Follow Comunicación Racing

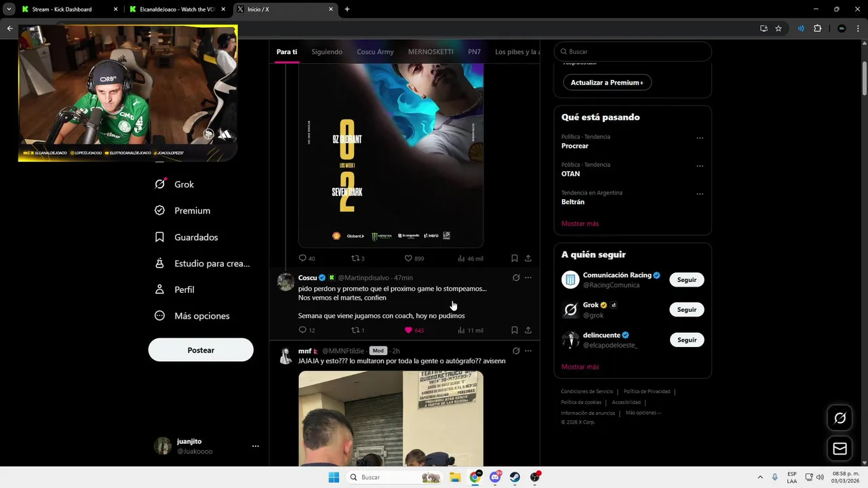pos(686,280)
